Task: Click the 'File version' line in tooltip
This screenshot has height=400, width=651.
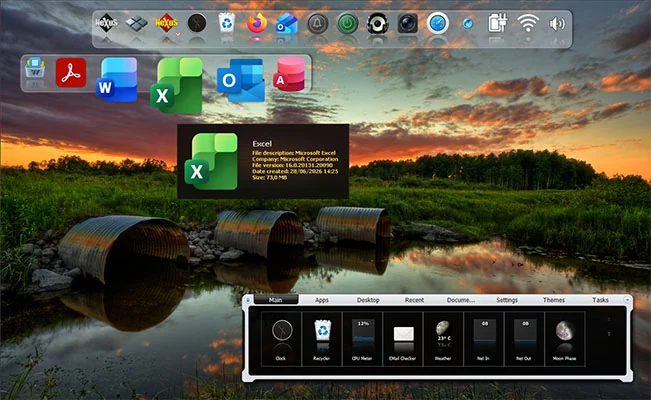Action: (292, 165)
